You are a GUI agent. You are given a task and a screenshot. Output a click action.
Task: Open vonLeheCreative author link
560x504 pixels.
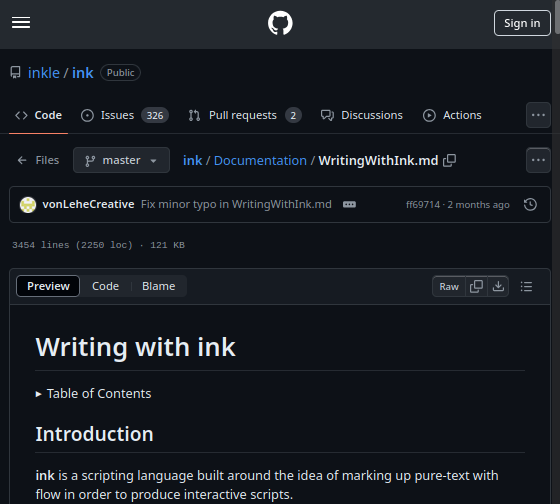point(88,204)
